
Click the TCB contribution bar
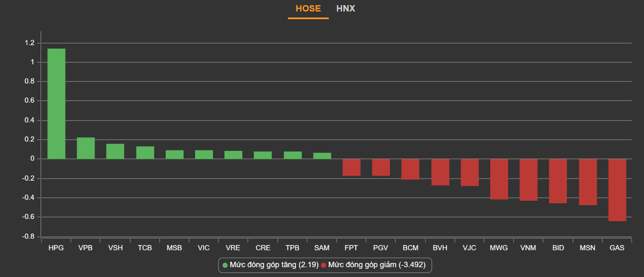coord(145,153)
